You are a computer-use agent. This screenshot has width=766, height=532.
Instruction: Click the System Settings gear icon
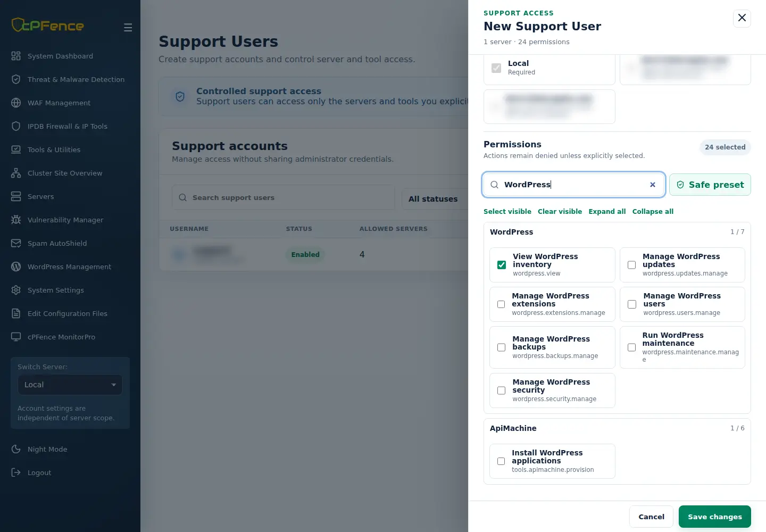tap(16, 290)
